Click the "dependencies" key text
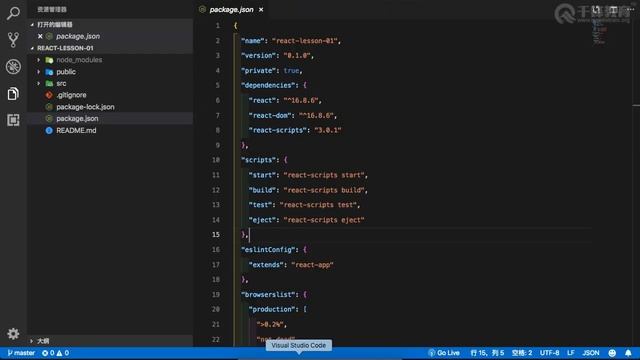The image size is (640, 360). [268, 85]
